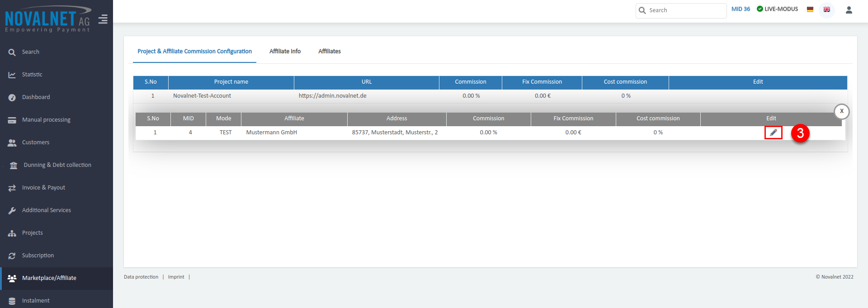Screen dimensions: 868x308
Task: Select Project & Affiliate Commission Configuration tab
Action: (194, 52)
